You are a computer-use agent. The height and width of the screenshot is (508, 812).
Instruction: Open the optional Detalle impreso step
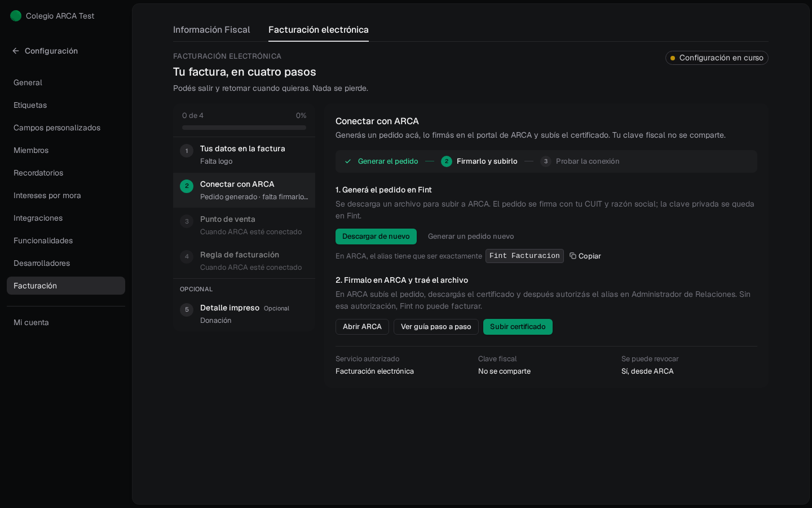244,314
